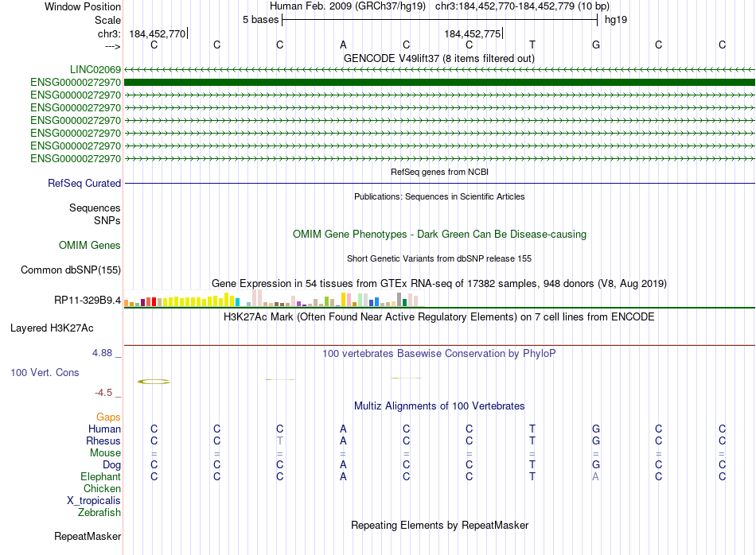Click OMIM Gene Phenotypes green title
The height and width of the screenshot is (555, 756).
440,234
